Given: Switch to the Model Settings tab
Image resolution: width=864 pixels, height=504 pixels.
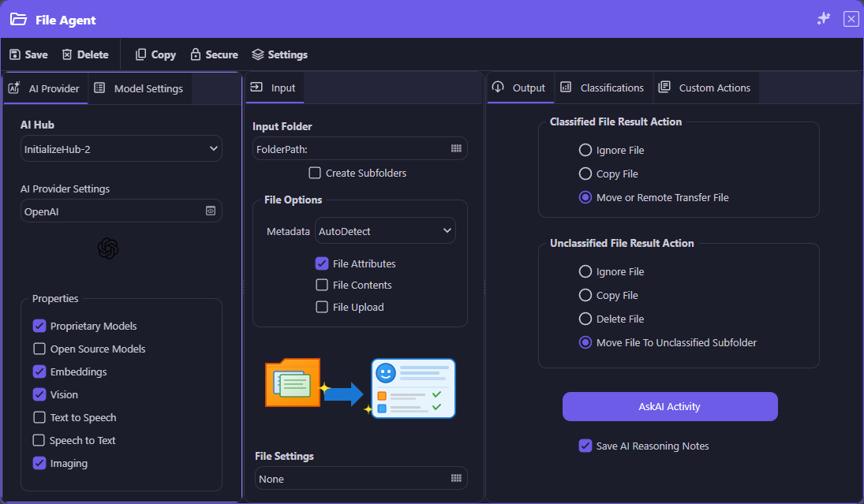Looking at the screenshot, I should click(x=140, y=88).
